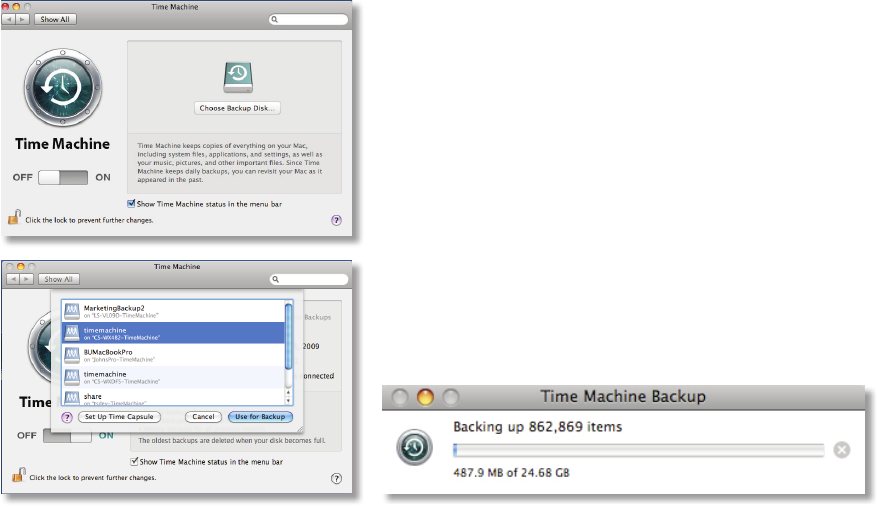Go forward in upper Time Machine window
This screenshot has height=507, width=878.
pos(22,19)
